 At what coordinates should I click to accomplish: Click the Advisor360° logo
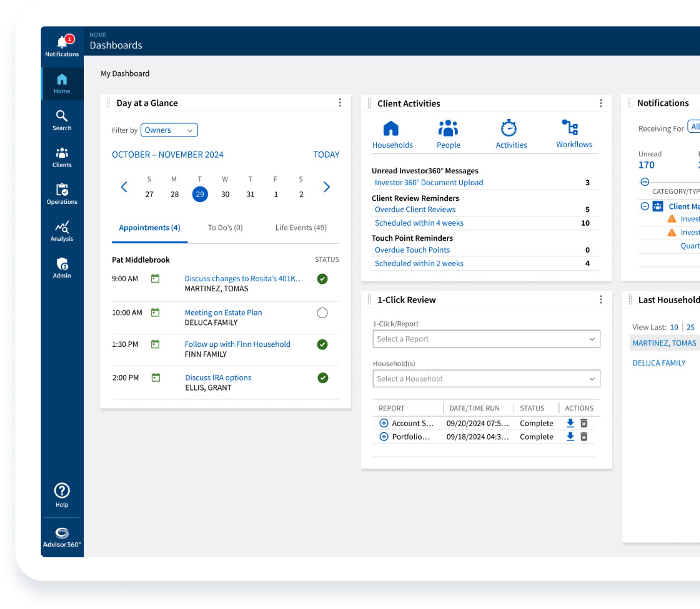coord(62,538)
